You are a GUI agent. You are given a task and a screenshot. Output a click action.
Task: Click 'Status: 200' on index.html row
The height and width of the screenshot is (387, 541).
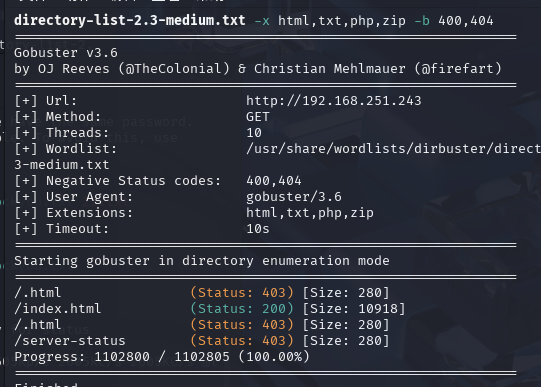pyautogui.click(x=242, y=309)
